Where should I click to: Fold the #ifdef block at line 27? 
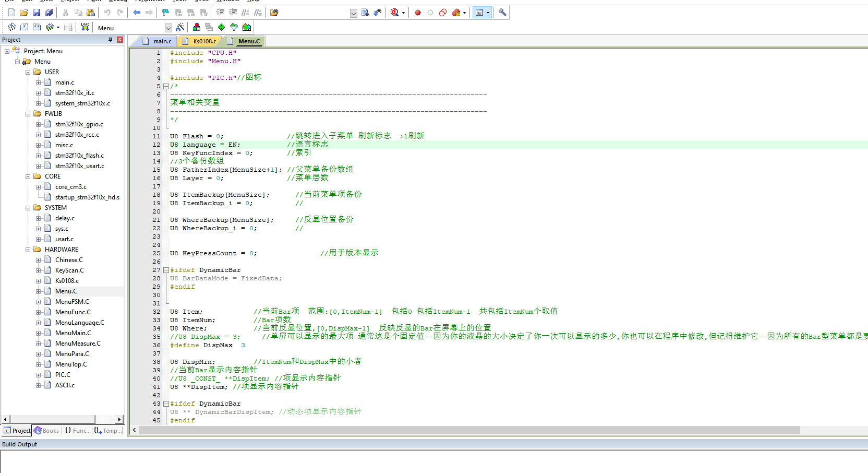coord(166,270)
